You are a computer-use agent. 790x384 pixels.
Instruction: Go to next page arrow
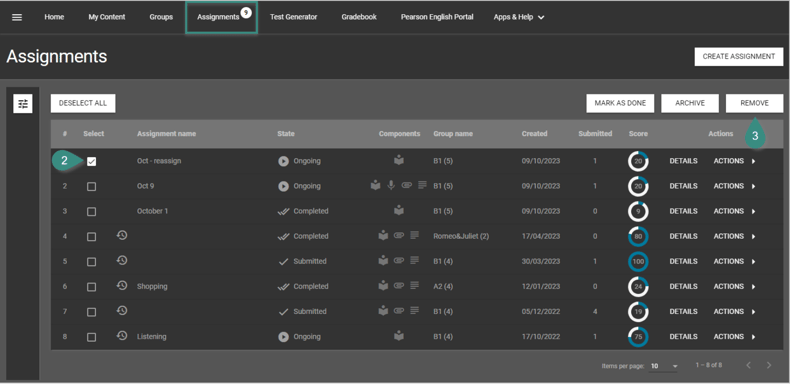pyautogui.click(x=769, y=365)
